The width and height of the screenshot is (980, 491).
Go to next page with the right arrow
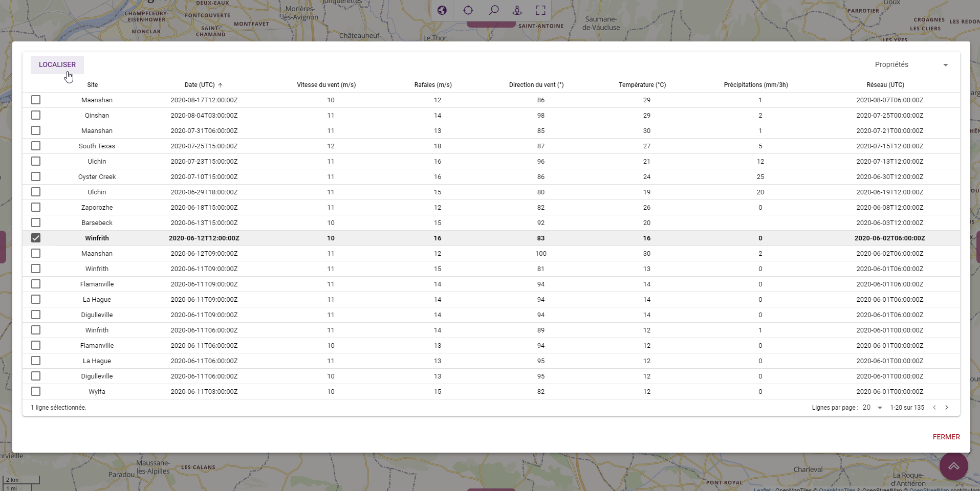point(947,408)
